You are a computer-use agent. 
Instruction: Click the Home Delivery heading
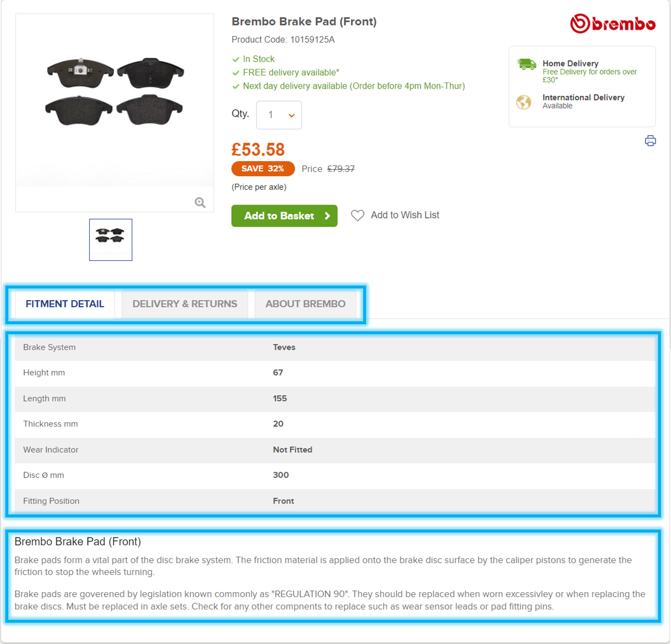click(x=570, y=64)
